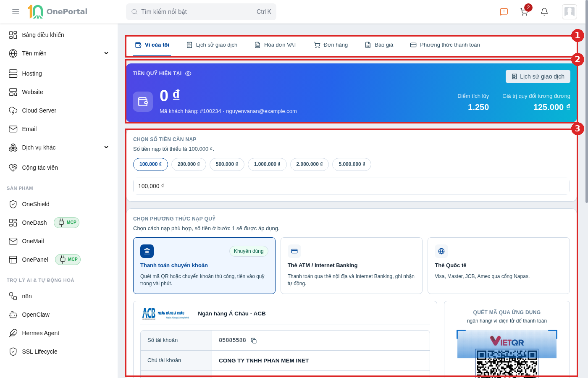Click the search magnifier icon
This screenshot has height=378, width=588.
tap(134, 12)
